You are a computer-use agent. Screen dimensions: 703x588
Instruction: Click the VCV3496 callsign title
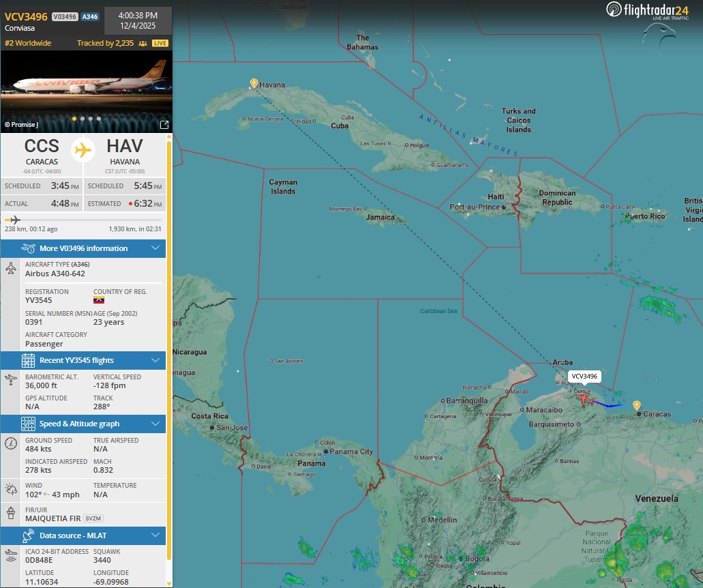click(x=26, y=16)
